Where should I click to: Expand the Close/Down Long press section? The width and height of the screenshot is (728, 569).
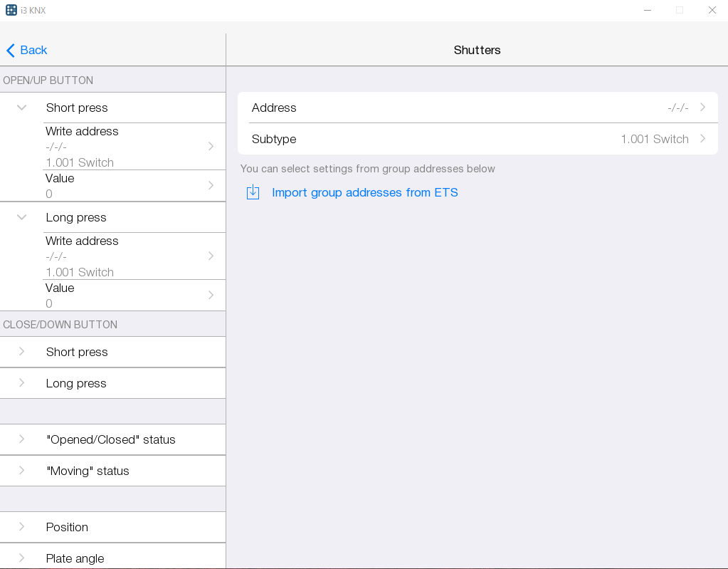point(22,383)
